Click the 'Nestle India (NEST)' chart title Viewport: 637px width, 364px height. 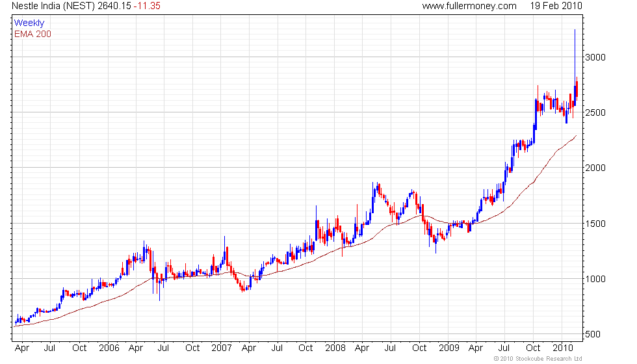tap(53, 6)
